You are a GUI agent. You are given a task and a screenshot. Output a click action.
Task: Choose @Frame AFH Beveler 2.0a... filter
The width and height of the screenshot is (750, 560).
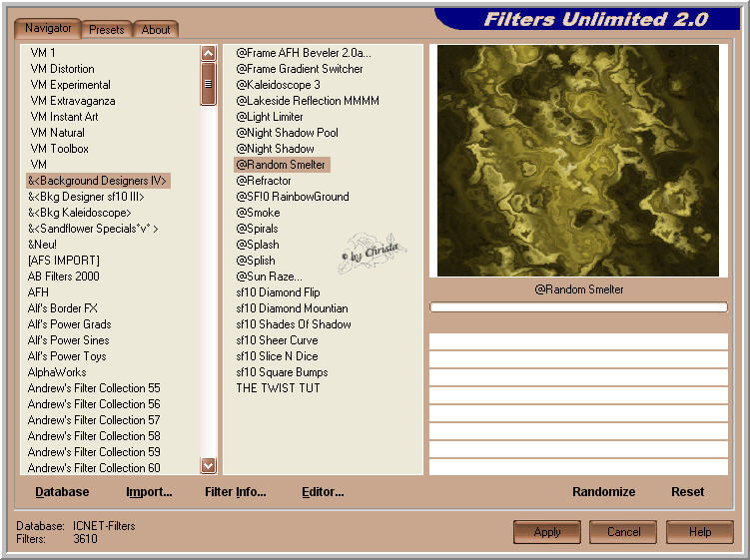click(x=304, y=53)
